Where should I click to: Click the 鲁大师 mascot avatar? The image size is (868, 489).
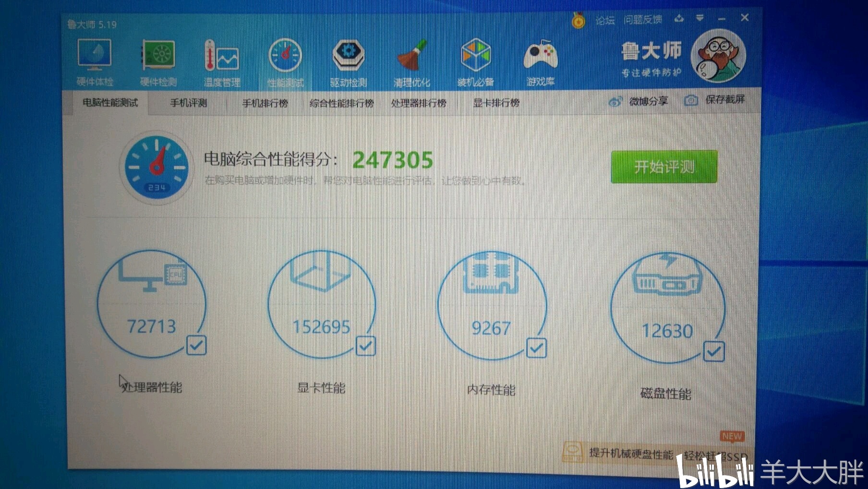(x=718, y=55)
